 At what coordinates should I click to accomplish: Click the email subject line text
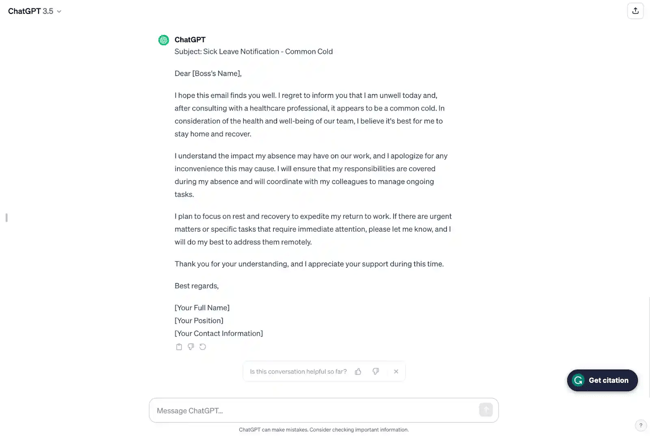point(253,52)
